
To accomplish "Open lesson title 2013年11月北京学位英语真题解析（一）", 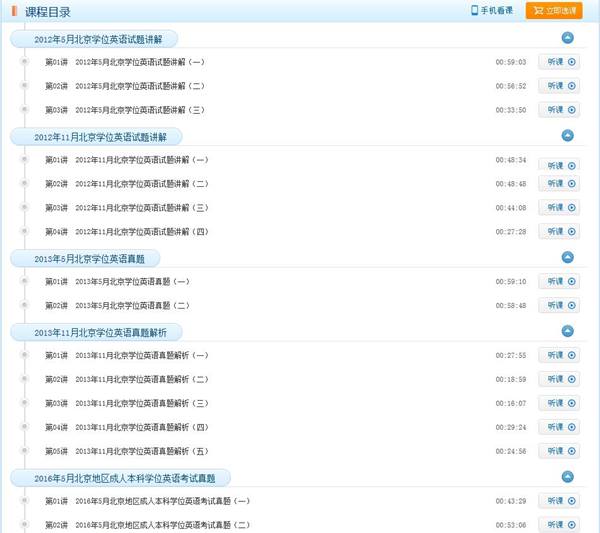I will click(142, 355).
